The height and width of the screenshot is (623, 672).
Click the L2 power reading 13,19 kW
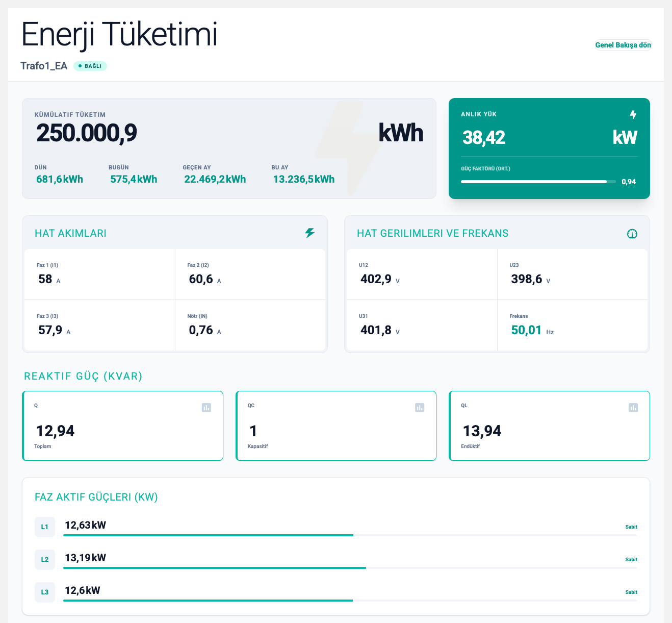pyautogui.click(x=85, y=558)
